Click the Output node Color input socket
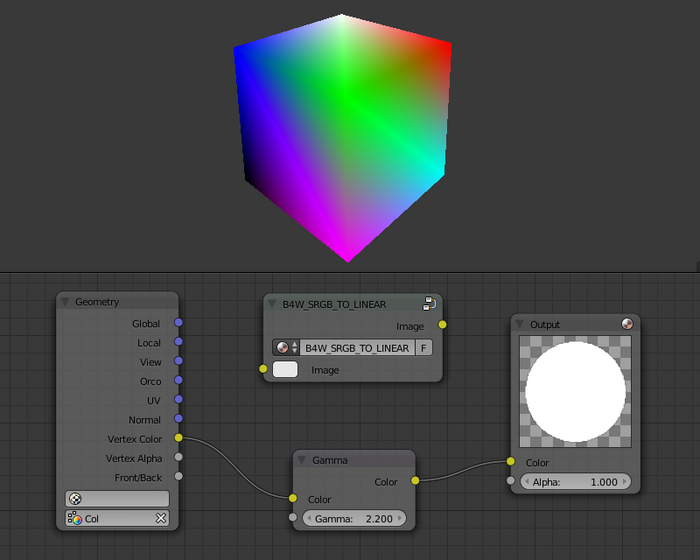This screenshot has height=560, width=700. pos(510,462)
